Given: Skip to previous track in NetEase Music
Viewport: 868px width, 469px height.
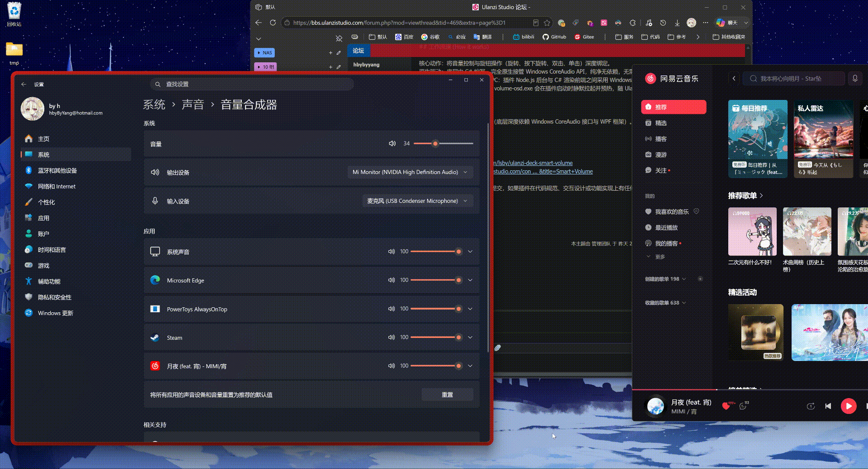Looking at the screenshot, I should [x=828, y=406].
